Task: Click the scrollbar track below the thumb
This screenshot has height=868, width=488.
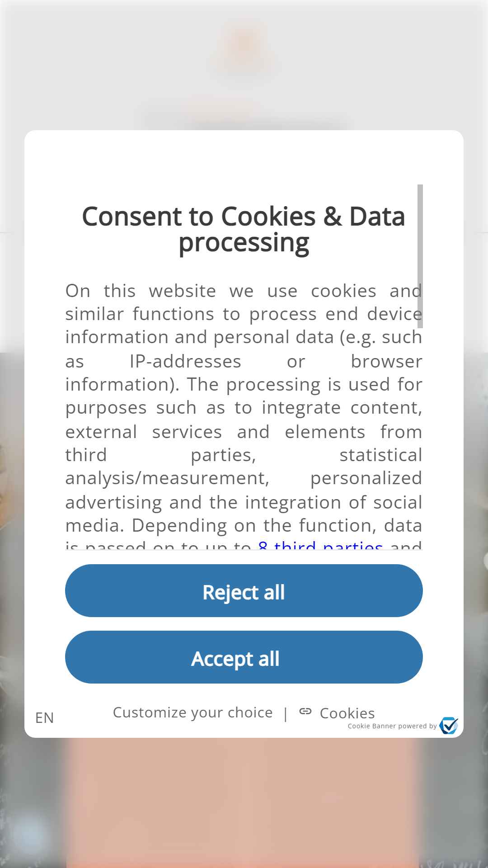Action: (x=420, y=439)
